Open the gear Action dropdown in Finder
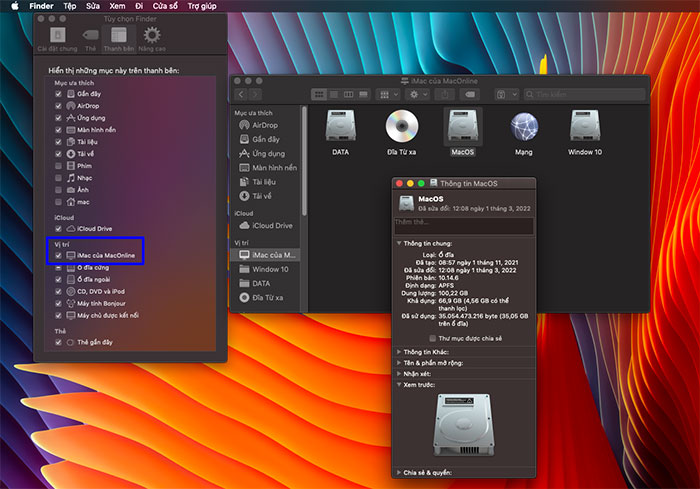The width and height of the screenshot is (700, 489). 417,94
